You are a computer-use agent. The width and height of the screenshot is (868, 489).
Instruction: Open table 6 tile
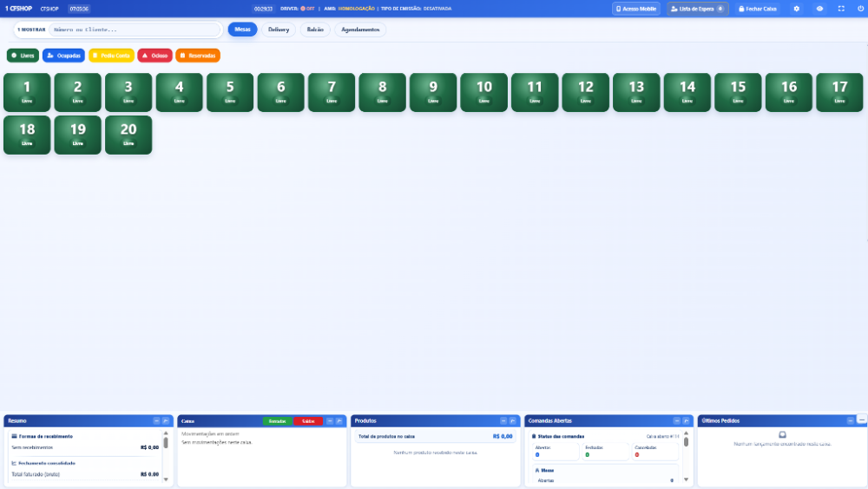coord(280,92)
